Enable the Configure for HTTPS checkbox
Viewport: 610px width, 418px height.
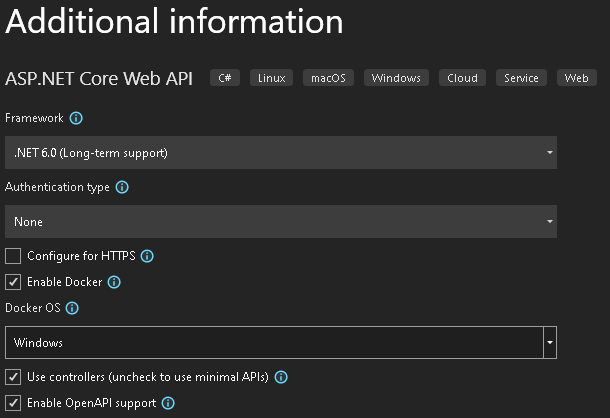13,256
